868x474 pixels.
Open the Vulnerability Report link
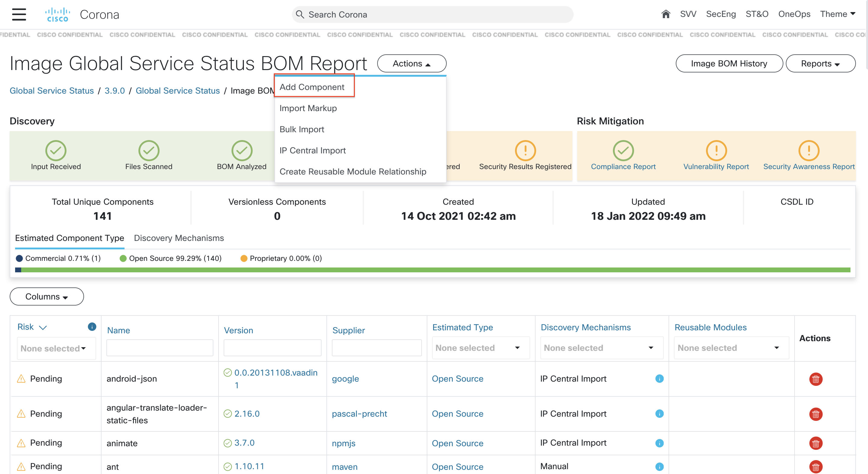(x=716, y=166)
